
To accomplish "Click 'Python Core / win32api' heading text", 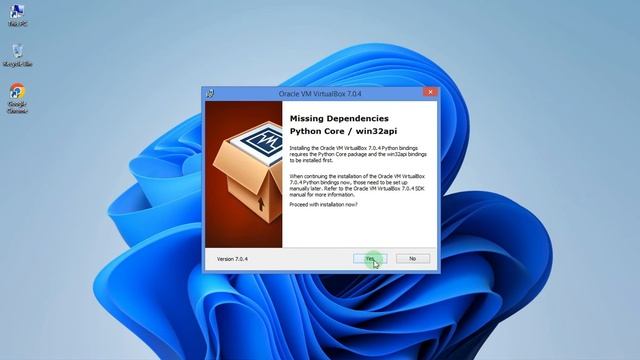I will coord(343,131).
